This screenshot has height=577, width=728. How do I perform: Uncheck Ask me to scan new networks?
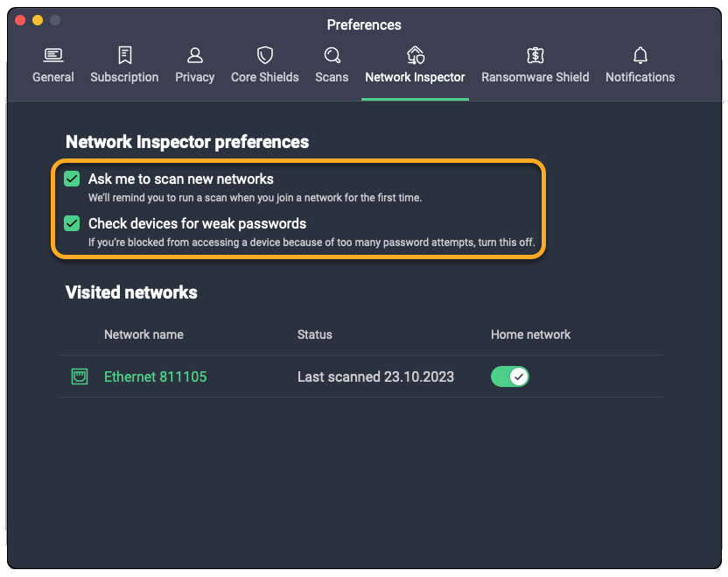(73, 179)
